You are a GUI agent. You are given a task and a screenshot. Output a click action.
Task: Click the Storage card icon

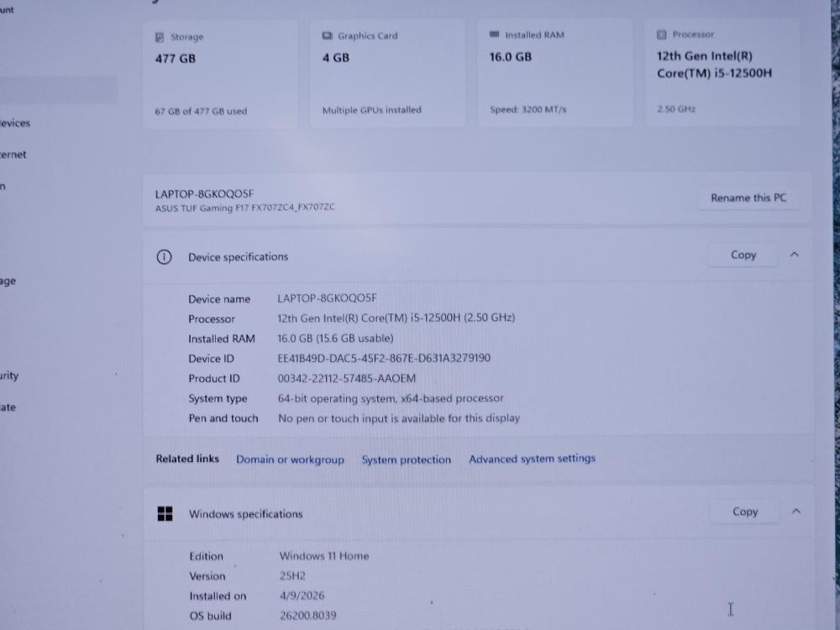[x=160, y=37]
